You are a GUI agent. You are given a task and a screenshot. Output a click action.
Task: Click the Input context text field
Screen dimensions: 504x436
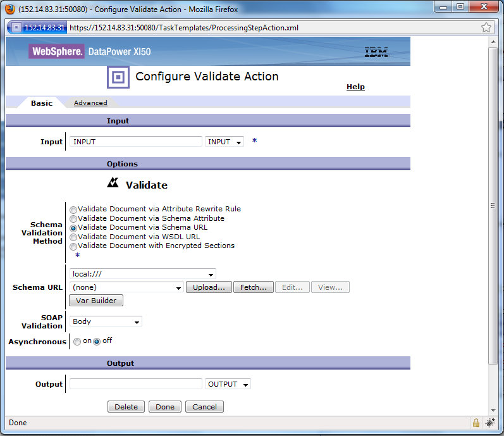coord(135,142)
